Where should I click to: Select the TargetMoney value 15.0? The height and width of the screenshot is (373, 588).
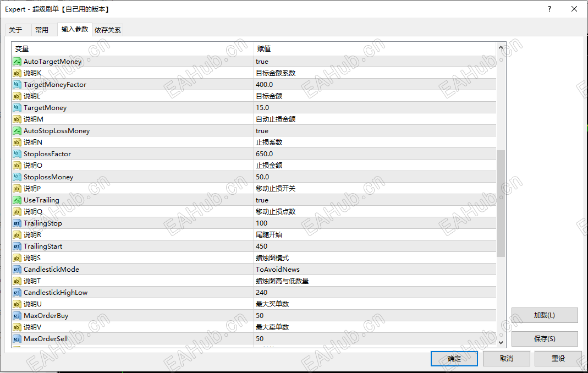pyautogui.click(x=375, y=108)
